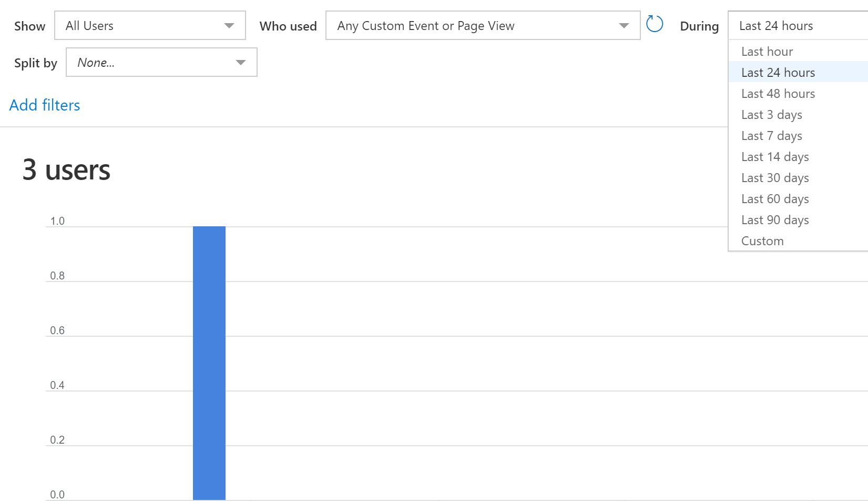868x501 pixels.
Task: Open the During time range selector
Action: (794, 25)
